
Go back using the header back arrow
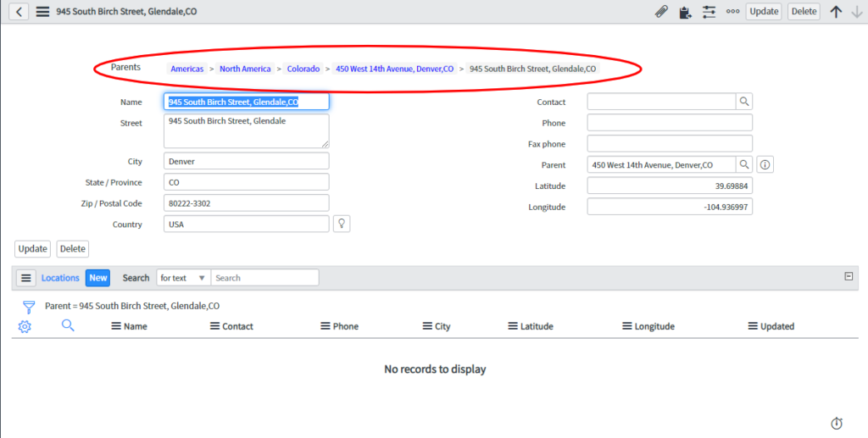click(19, 11)
